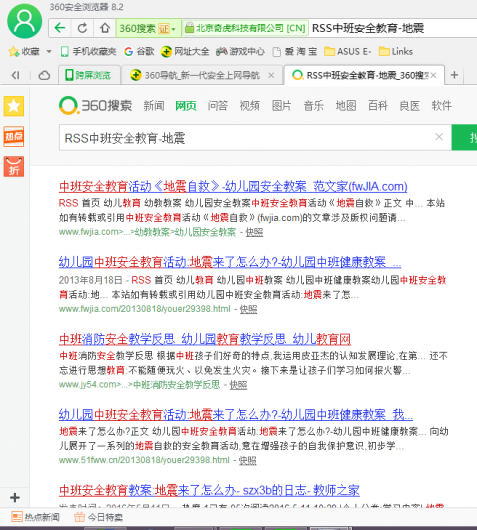Open 快照 for jy54.com result
477x530 pixels.
[238, 385]
